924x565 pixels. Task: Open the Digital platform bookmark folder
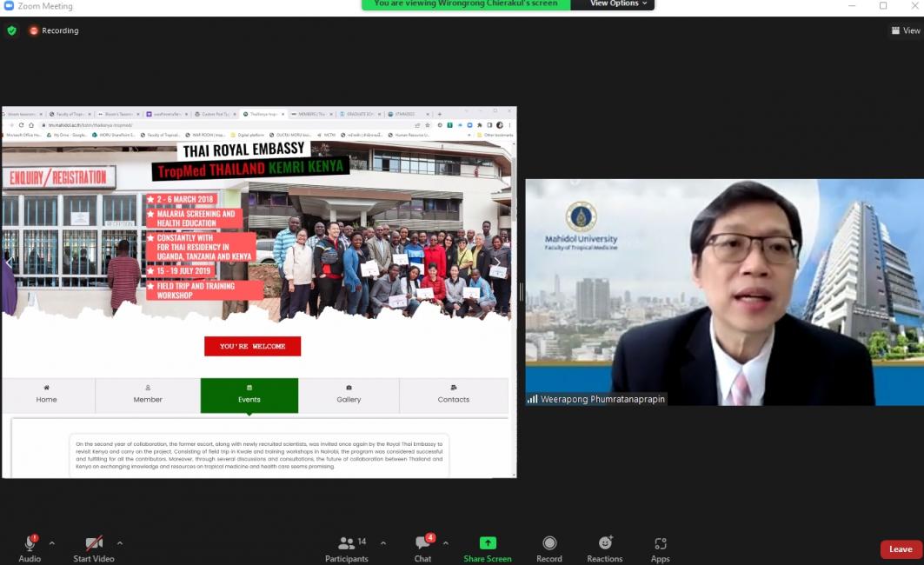tap(248, 135)
